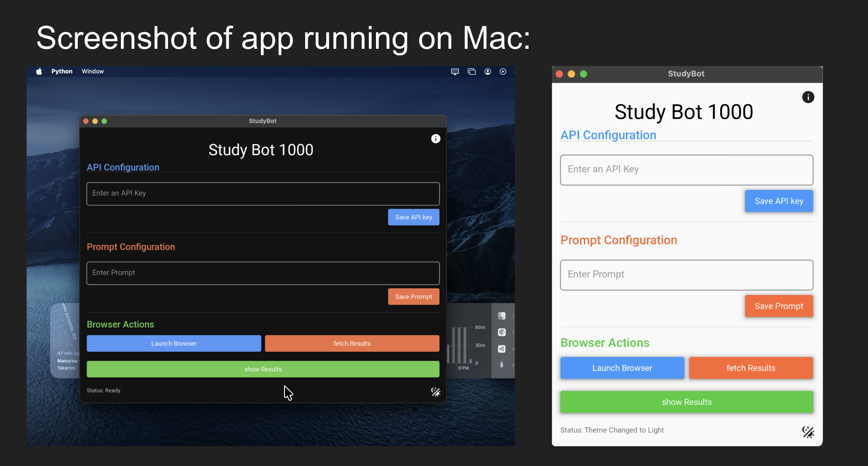Screen dimensions: 868x466
Task: Click the bottom icon in the desktop widget column
Action: pyautogui.click(x=502, y=364)
